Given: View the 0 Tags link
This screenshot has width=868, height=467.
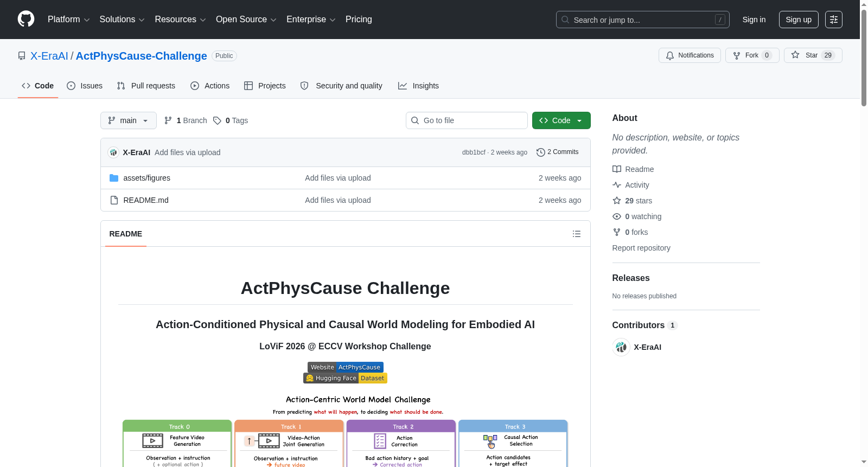Looking at the screenshot, I should (x=231, y=120).
